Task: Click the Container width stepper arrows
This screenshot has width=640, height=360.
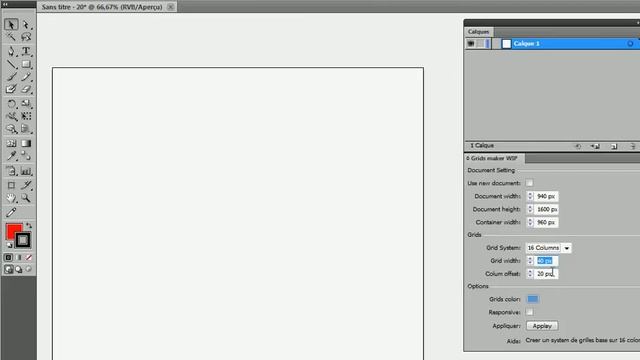Action: tap(530, 222)
